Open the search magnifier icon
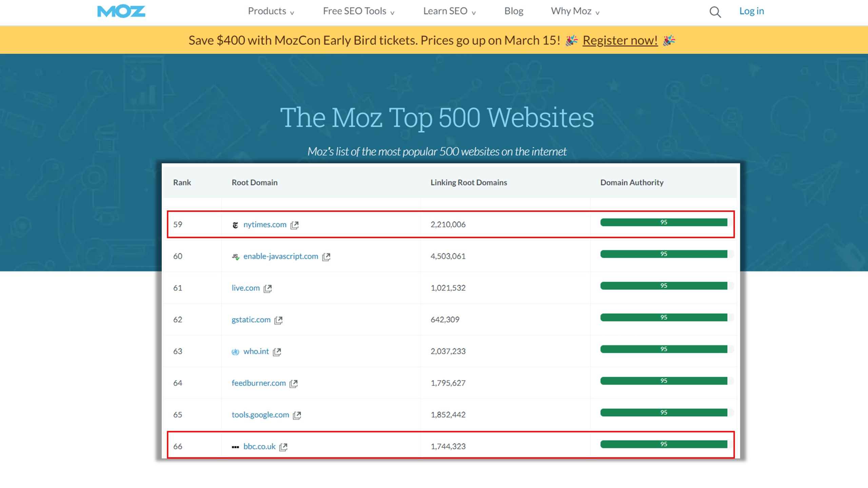 pyautogui.click(x=715, y=12)
